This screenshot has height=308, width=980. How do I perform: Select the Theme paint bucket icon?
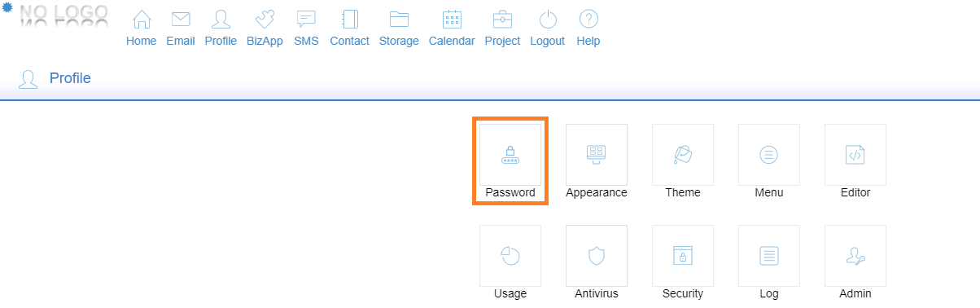pyautogui.click(x=683, y=155)
